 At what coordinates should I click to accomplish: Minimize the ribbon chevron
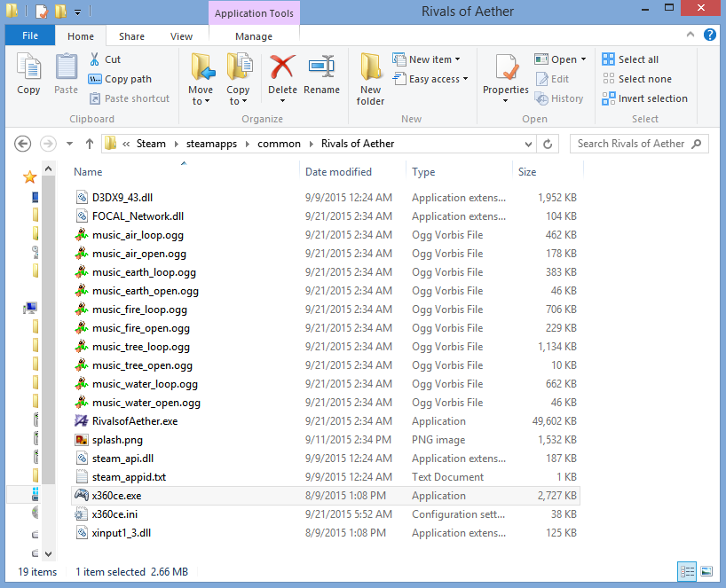point(690,35)
